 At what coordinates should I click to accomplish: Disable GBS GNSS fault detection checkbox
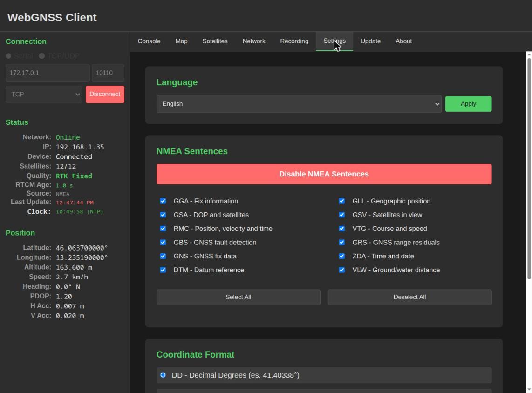[x=163, y=243]
